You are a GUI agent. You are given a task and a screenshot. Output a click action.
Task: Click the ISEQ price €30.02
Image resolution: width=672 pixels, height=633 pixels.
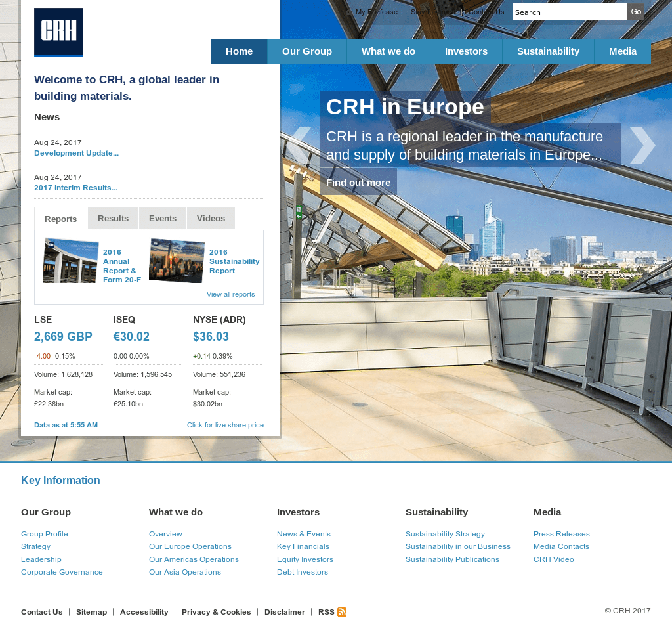[x=131, y=337]
